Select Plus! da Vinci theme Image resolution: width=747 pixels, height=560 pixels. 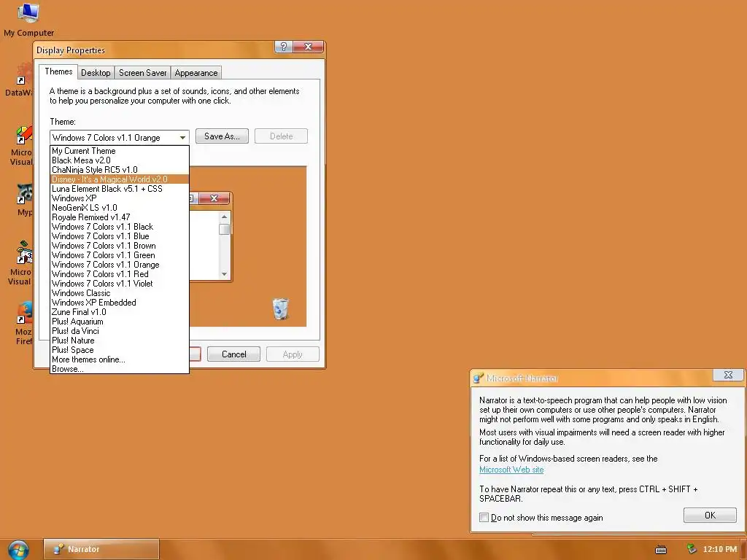coord(120,331)
